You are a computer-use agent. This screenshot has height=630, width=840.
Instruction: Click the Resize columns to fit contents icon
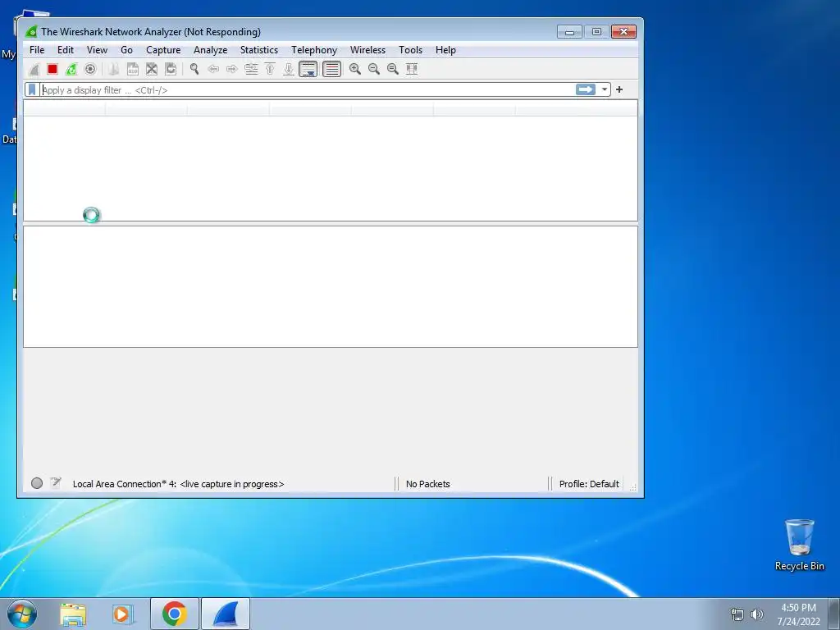[x=412, y=69]
